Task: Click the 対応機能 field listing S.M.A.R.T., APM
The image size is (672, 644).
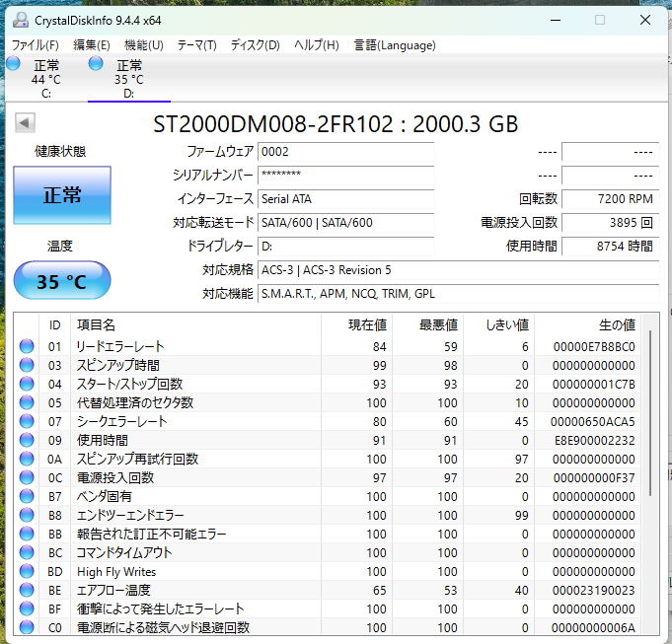Action: click(458, 294)
